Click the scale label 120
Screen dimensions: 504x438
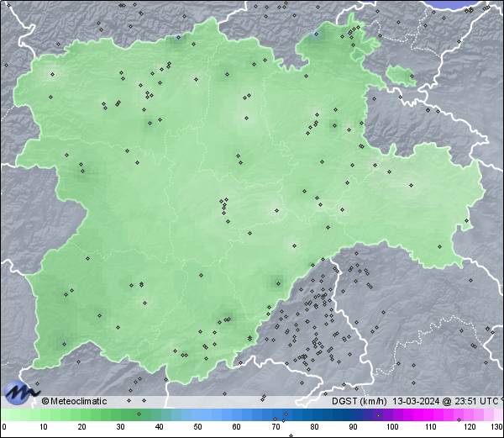click(470, 427)
